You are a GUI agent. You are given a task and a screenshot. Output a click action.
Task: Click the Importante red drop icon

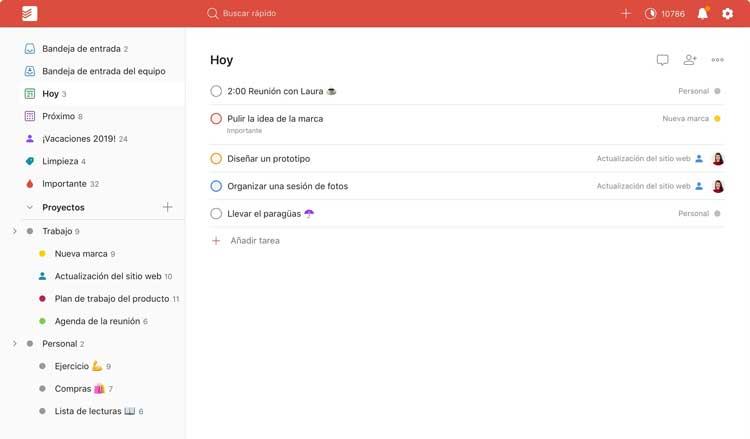(30, 184)
